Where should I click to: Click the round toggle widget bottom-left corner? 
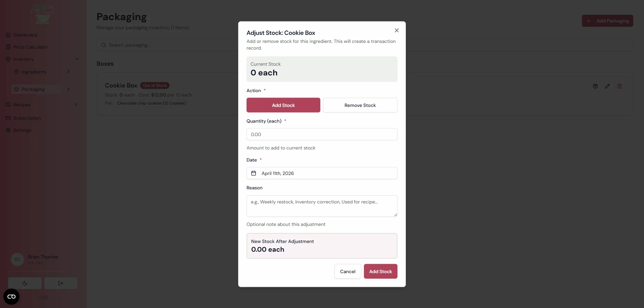(x=11, y=296)
